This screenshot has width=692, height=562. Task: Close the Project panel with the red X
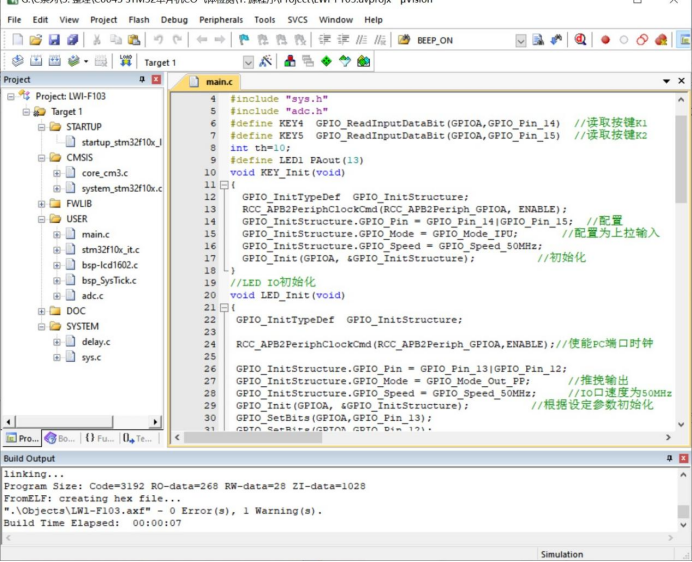tap(156, 79)
